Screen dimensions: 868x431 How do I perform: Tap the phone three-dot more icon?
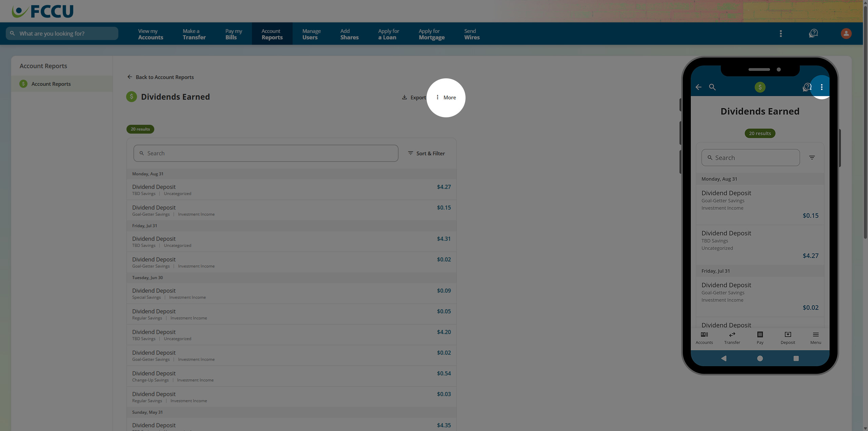822,87
